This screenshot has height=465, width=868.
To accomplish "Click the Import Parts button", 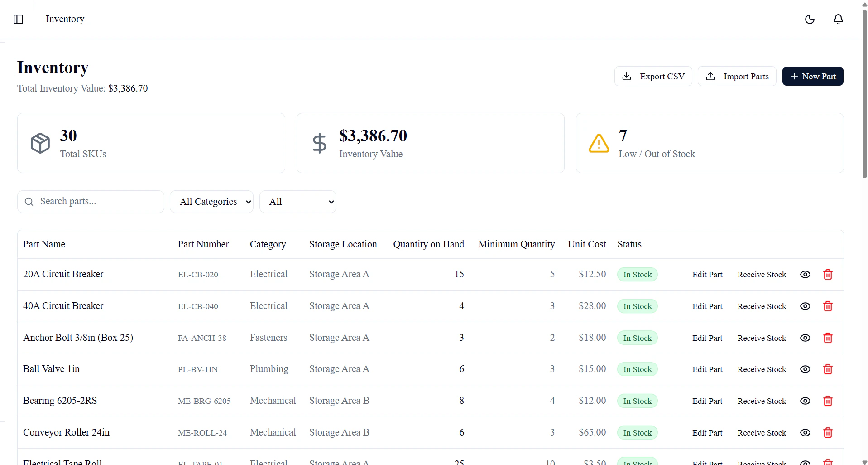I will pyautogui.click(x=737, y=76).
